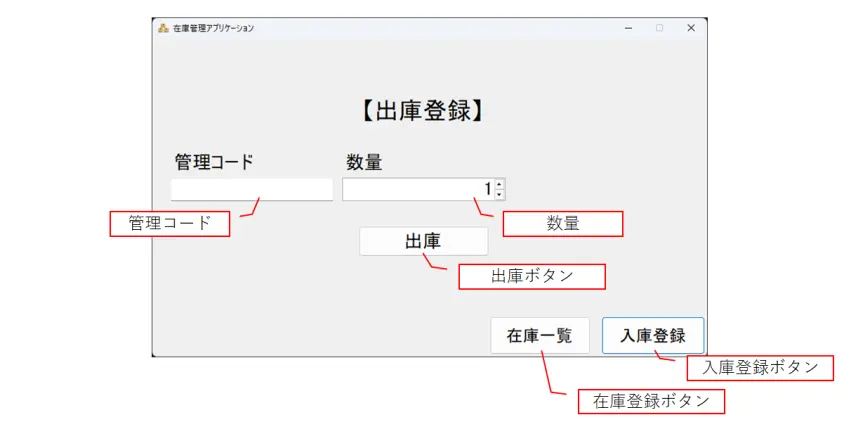Close the 在庫管理アプリケーション window

pos(690,28)
